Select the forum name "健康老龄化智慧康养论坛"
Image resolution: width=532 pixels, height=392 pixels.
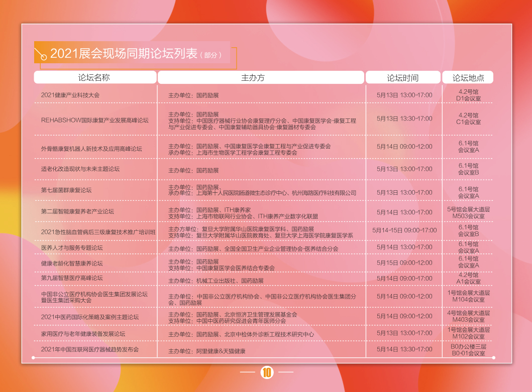point(72,263)
